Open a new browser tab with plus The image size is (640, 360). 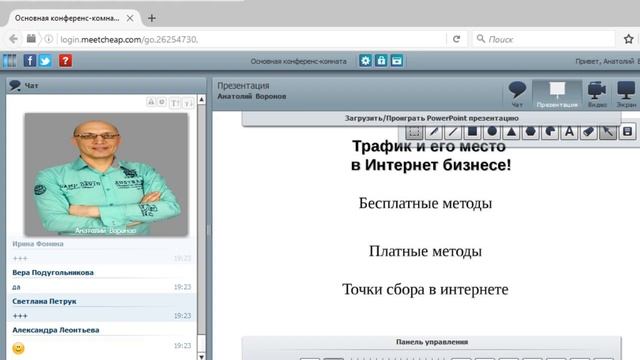(x=152, y=18)
